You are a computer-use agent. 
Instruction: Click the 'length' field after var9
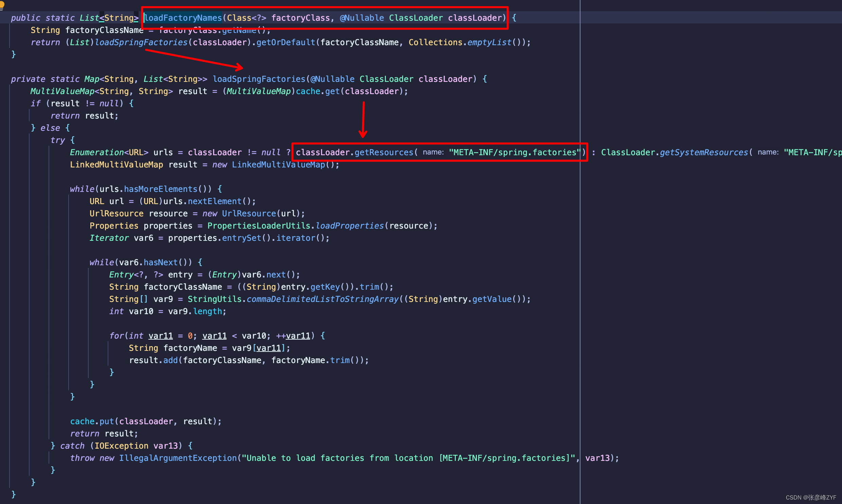click(x=208, y=311)
